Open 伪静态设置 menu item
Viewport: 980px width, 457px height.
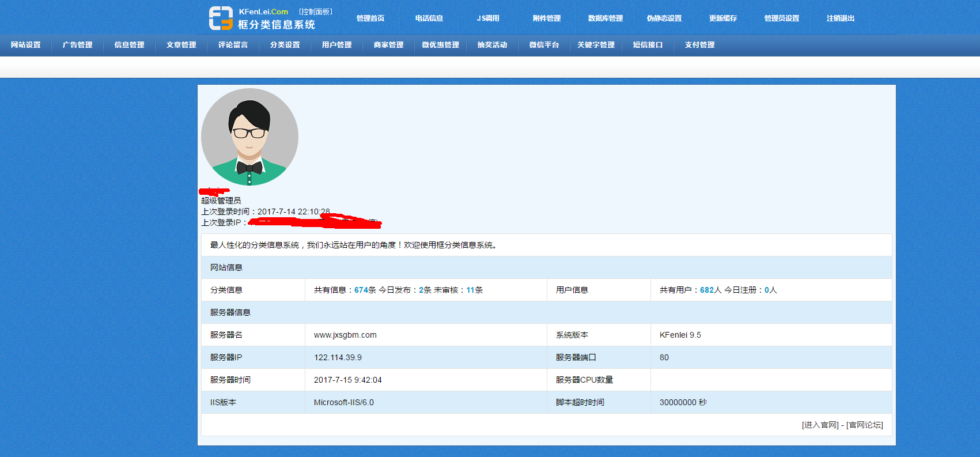pyautogui.click(x=664, y=18)
